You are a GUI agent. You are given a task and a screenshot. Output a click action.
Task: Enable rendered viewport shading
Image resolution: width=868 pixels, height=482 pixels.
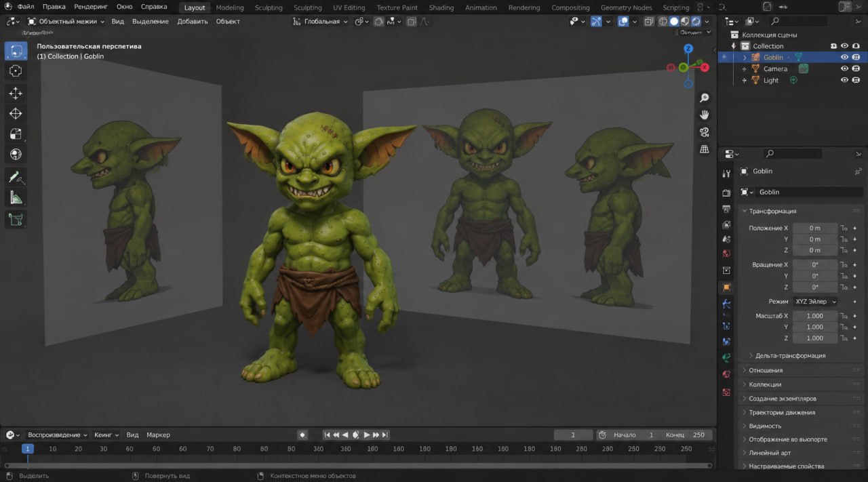[696, 22]
